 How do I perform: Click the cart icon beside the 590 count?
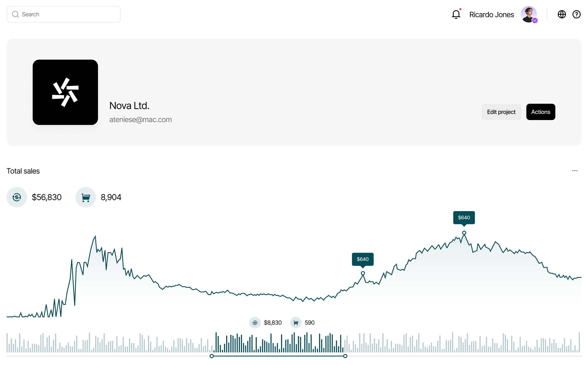(296, 323)
